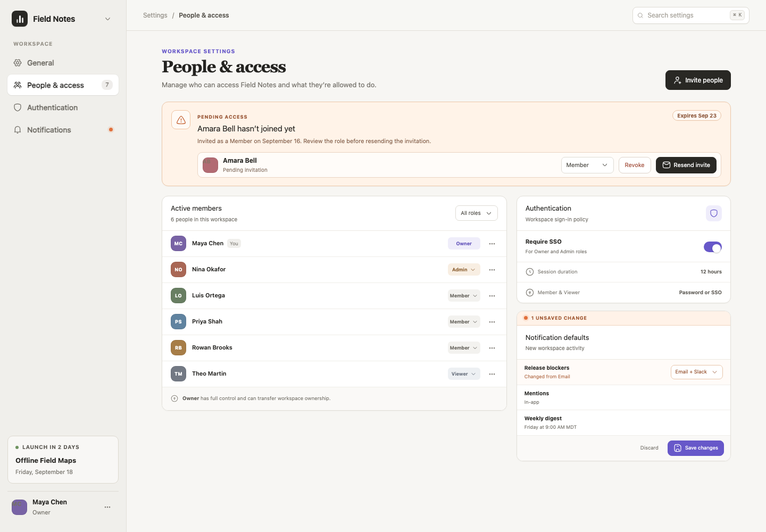Image resolution: width=766 pixels, height=532 pixels.
Task: Revoke Amara Bell's invitation
Action: click(635, 165)
